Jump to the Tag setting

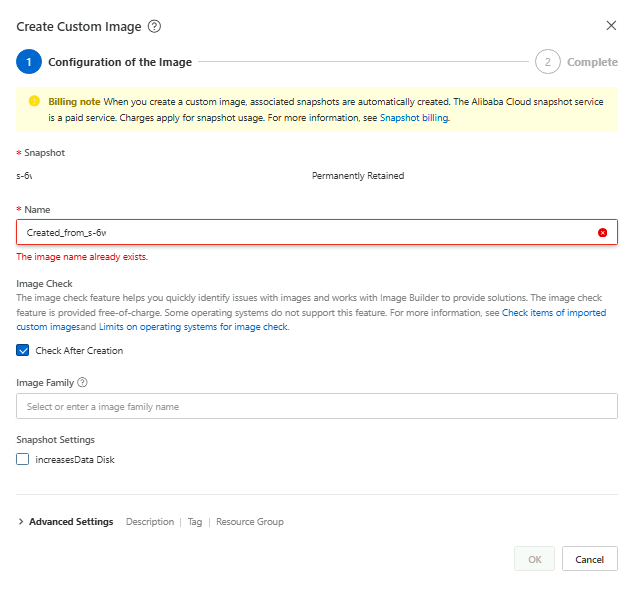pos(195,522)
